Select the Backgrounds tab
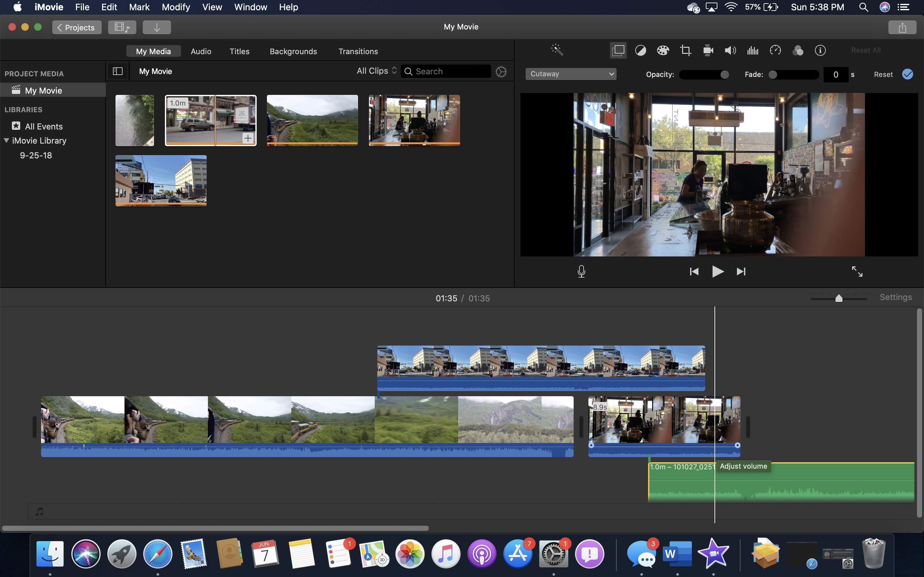 [293, 51]
